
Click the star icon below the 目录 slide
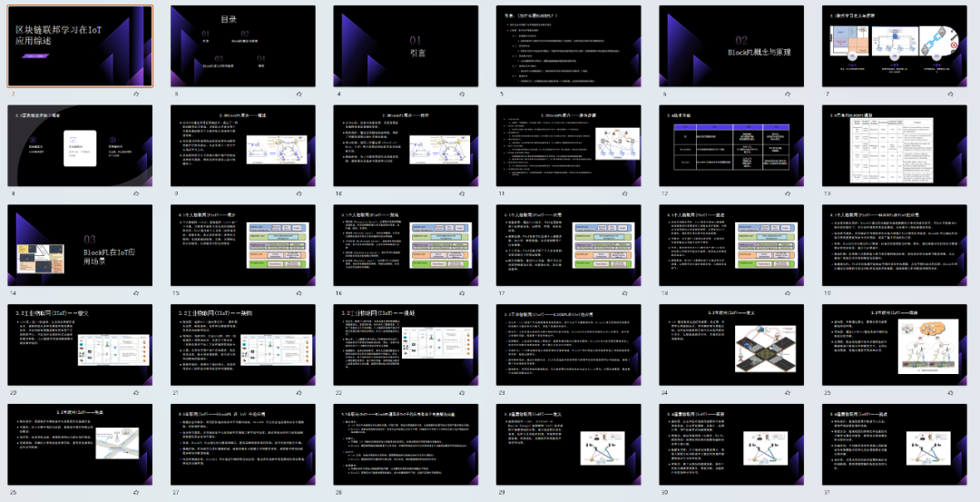point(299,93)
